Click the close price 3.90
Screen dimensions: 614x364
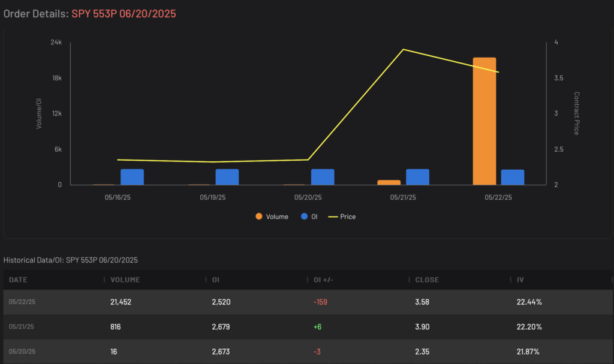tap(422, 327)
